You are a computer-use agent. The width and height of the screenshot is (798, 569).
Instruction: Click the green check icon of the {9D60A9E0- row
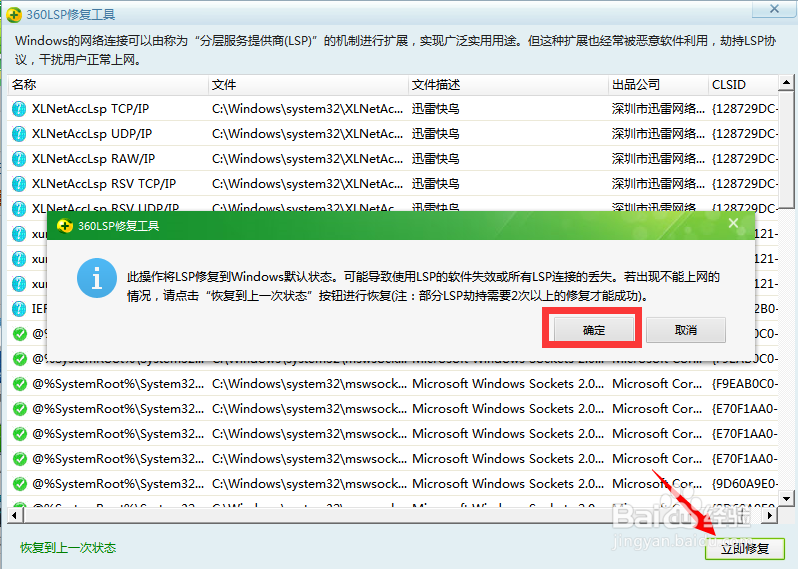pos(19,484)
